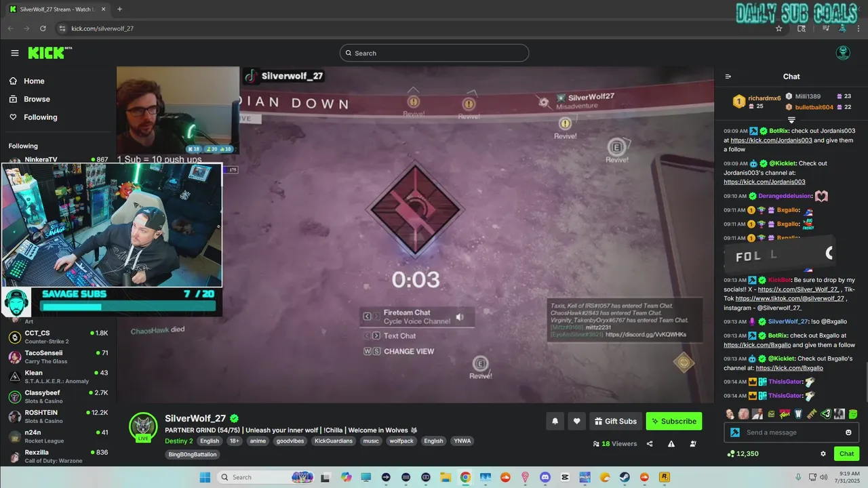Open Classybeef followed channel
Viewport: 868px width, 488px height.
tap(58, 396)
